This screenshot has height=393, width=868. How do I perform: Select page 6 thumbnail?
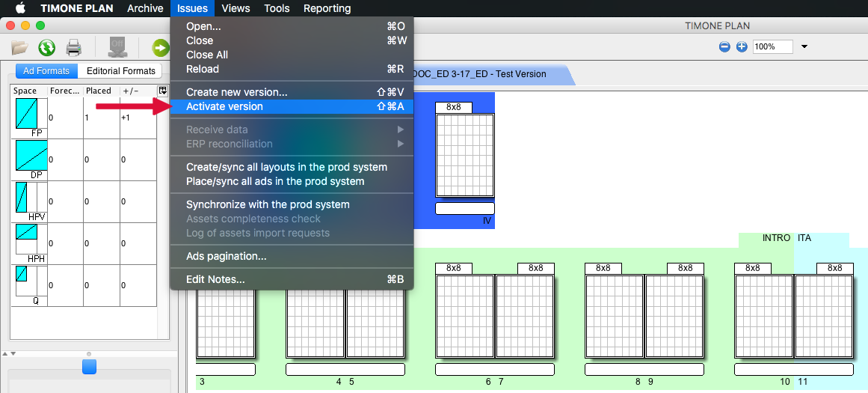pos(464,317)
